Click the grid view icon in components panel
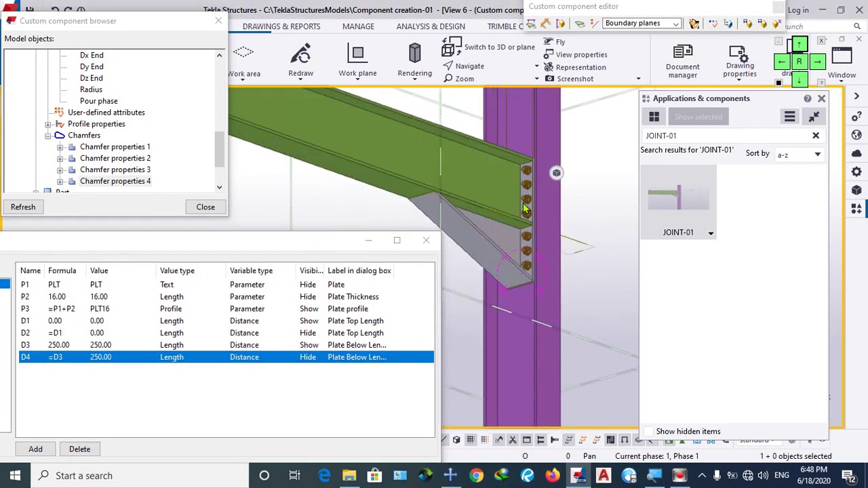 pos(654,117)
